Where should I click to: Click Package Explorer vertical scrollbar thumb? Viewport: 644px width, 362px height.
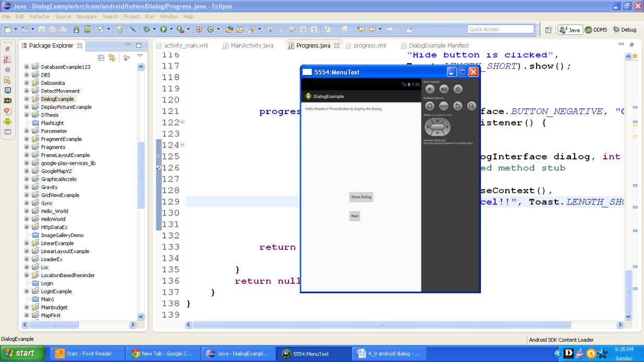tap(140, 174)
